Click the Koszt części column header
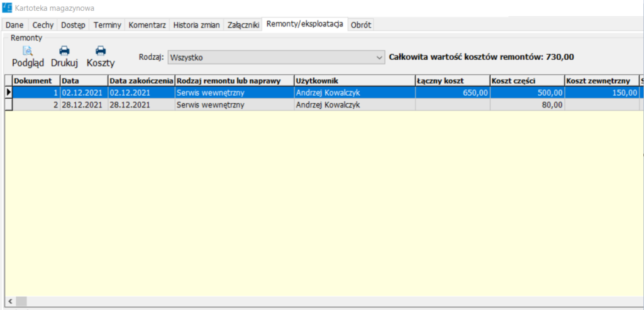 (x=526, y=80)
